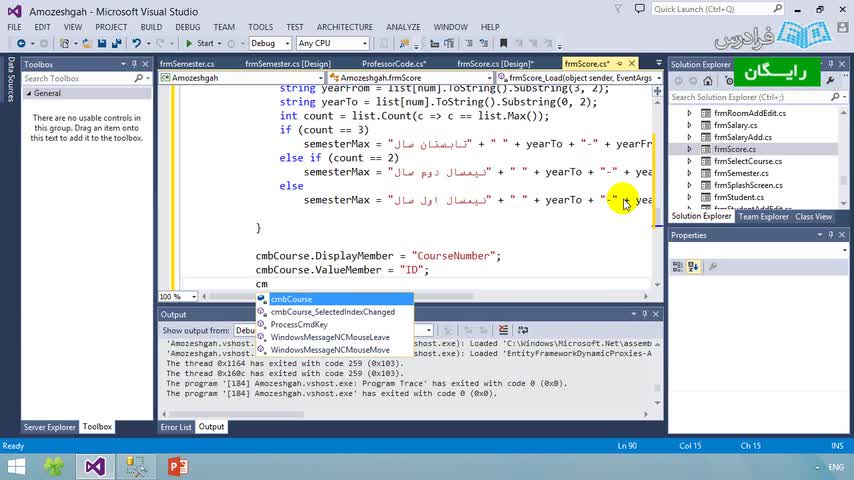The width and height of the screenshot is (854, 480).
Task: Click the notifications flag icon in title bar
Action: click(x=618, y=9)
